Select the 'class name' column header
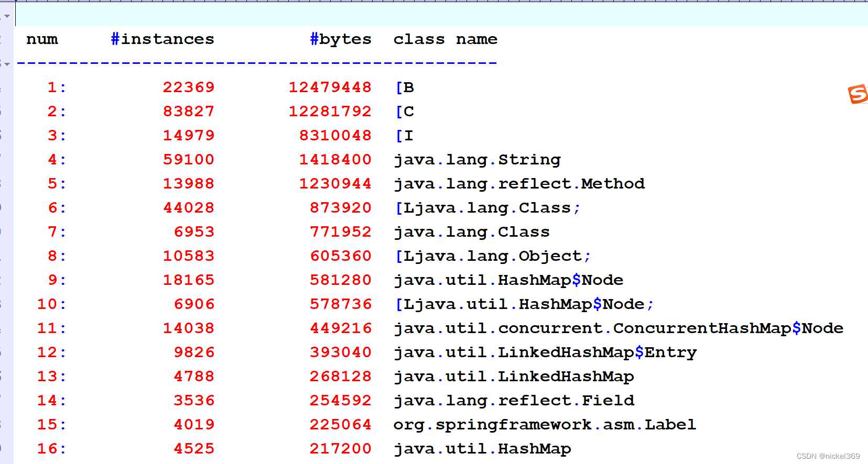The image size is (868, 464). (446, 39)
